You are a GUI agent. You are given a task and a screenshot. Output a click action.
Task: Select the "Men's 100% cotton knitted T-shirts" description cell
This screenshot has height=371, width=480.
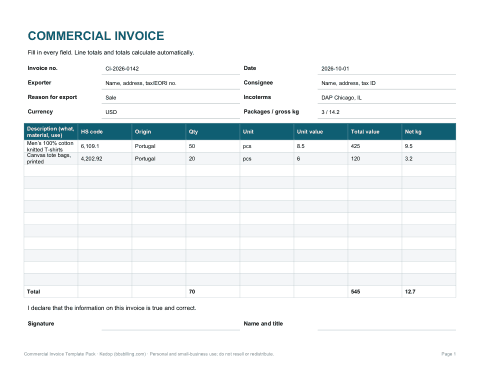click(51, 146)
